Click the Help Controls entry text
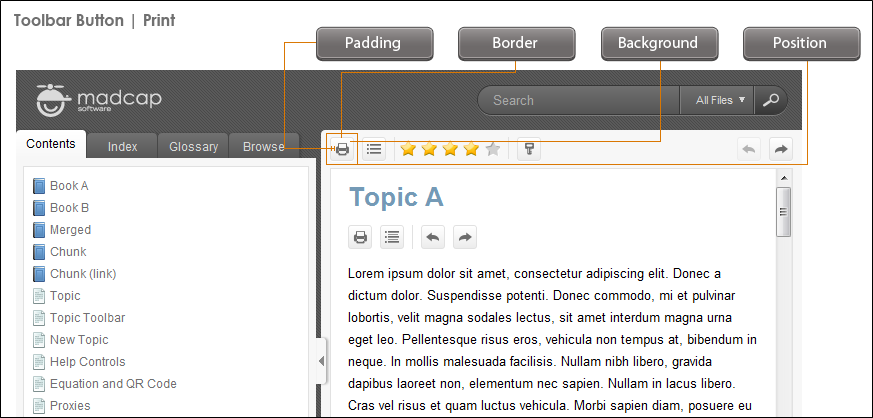873x418 pixels. (x=87, y=362)
